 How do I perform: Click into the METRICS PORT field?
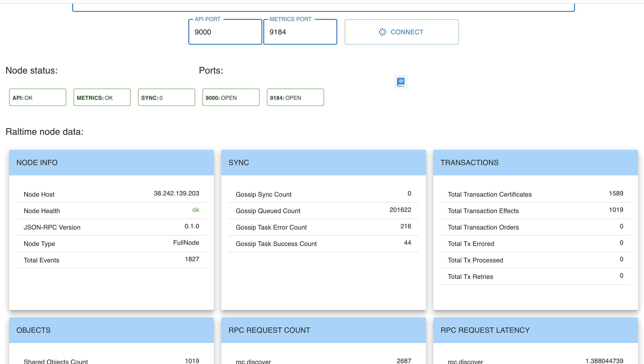point(300,32)
